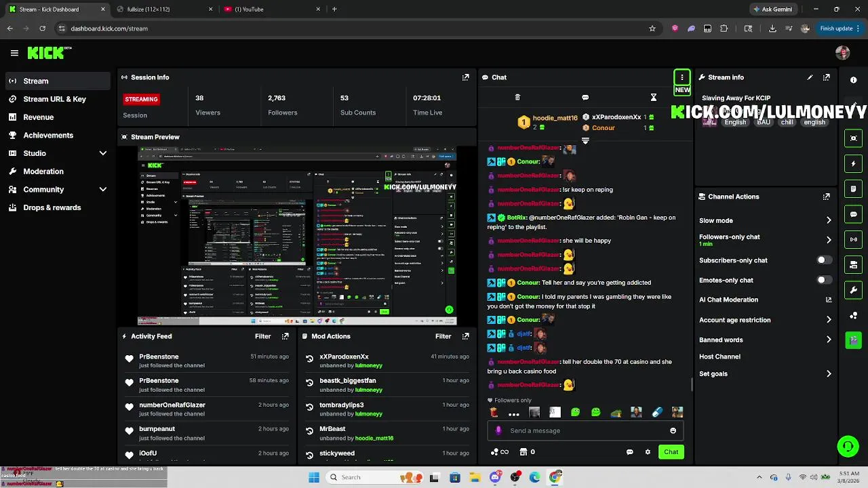Open Windows Start menu
Screen dimensions: 868x488
click(x=314, y=477)
